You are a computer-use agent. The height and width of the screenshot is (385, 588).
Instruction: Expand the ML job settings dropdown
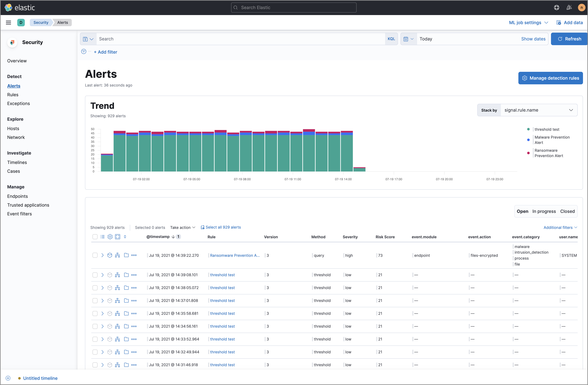coord(528,22)
